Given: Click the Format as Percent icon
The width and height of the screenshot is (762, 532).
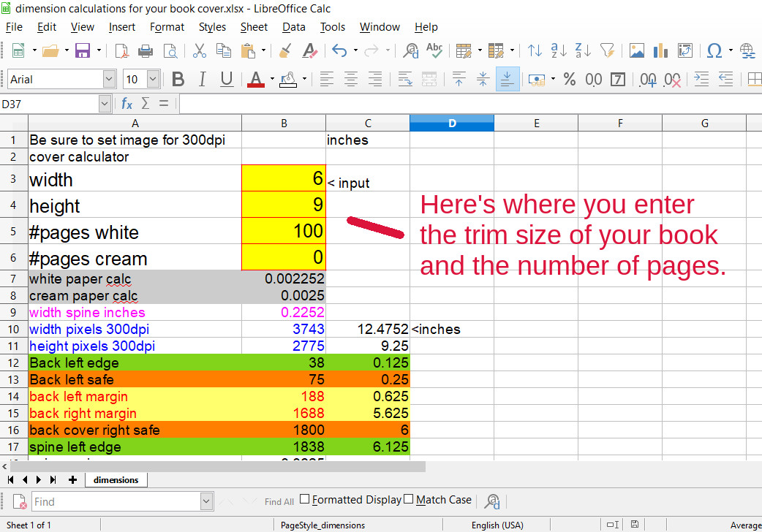Looking at the screenshot, I should 570,79.
